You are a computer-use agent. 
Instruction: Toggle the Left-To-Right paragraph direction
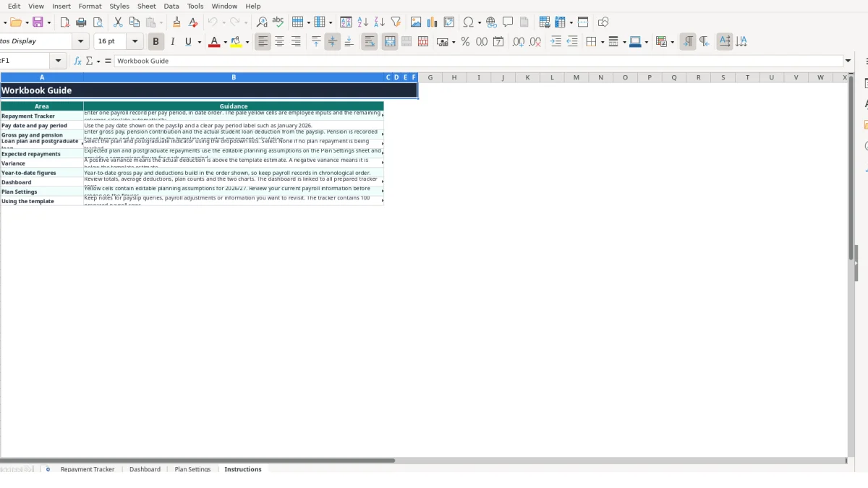(688, 42)
